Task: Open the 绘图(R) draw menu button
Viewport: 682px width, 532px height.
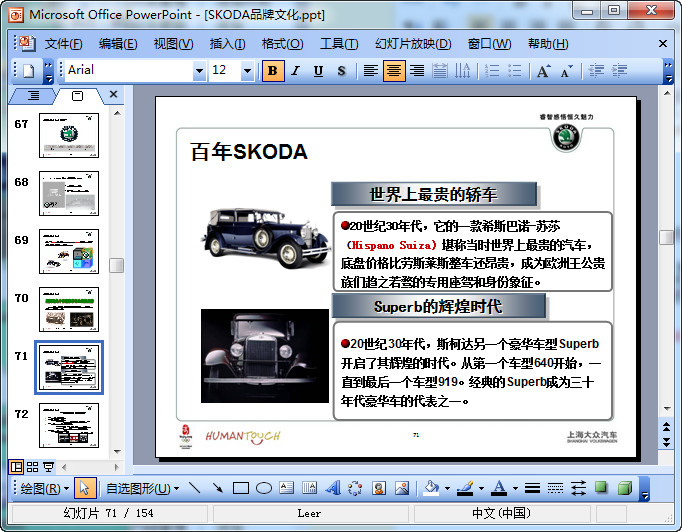Action: 44,488
